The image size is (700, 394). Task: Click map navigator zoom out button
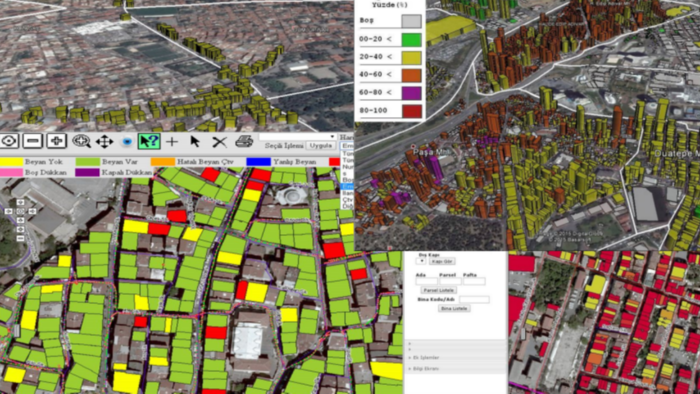[x=21, y=239]
